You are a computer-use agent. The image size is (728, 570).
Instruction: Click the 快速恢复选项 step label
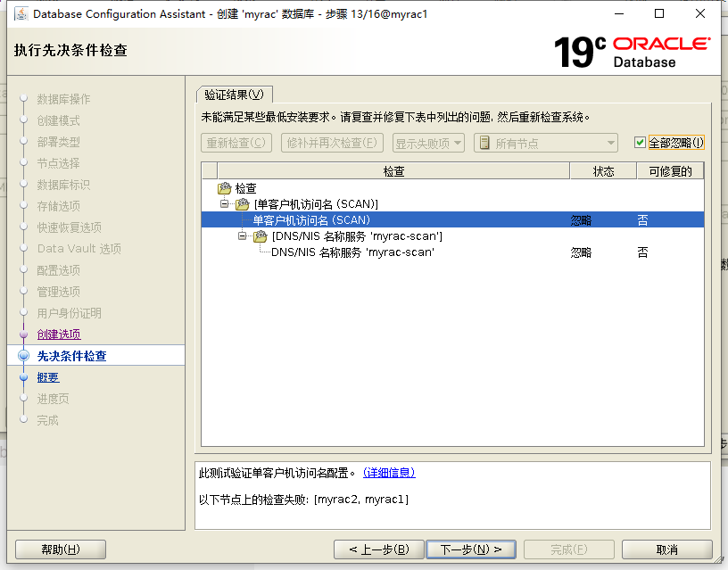coord(70,227)
